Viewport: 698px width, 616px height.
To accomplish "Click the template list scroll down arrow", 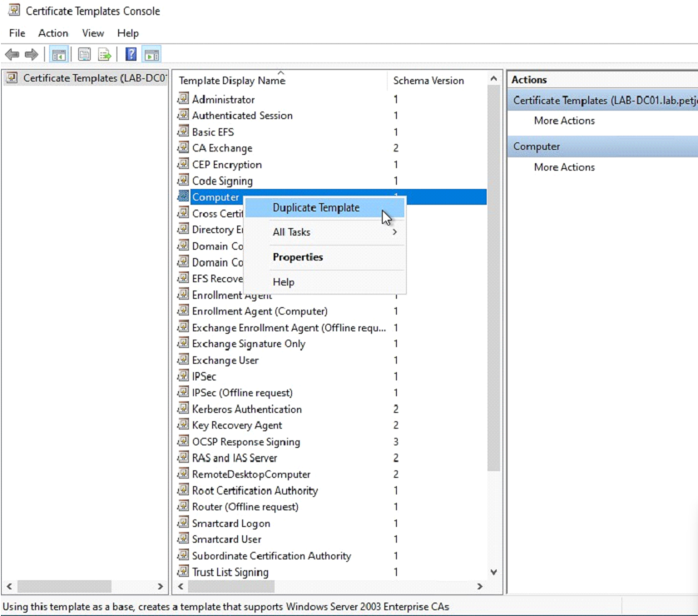I will click(494, 572).
